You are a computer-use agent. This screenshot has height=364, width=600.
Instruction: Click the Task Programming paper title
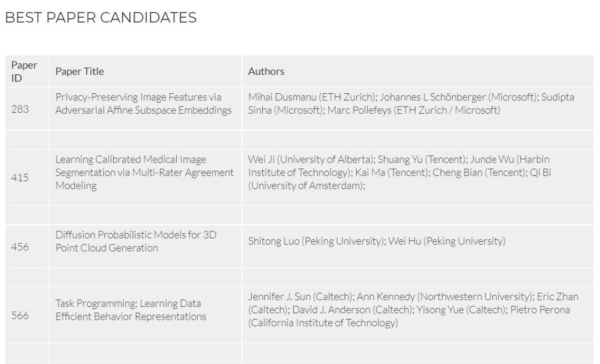(131, 310)
